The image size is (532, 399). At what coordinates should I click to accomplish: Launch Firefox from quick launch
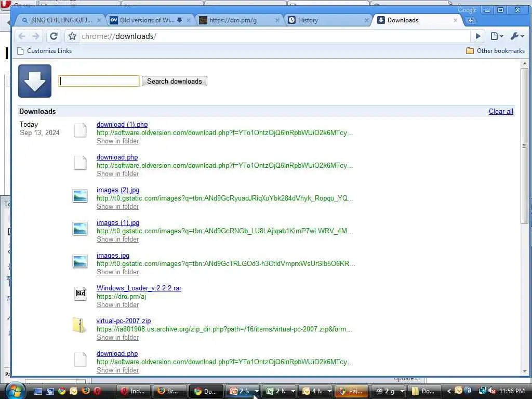pos(86,391)
